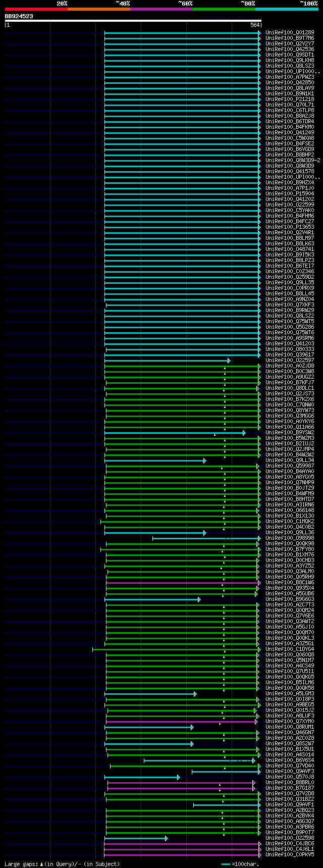Click hit UniRef100_B9G6G3

(290, 599)
